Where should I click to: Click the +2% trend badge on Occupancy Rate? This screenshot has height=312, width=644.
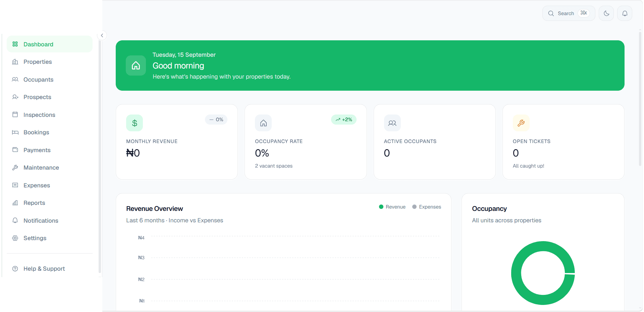[x=344, y=120]
